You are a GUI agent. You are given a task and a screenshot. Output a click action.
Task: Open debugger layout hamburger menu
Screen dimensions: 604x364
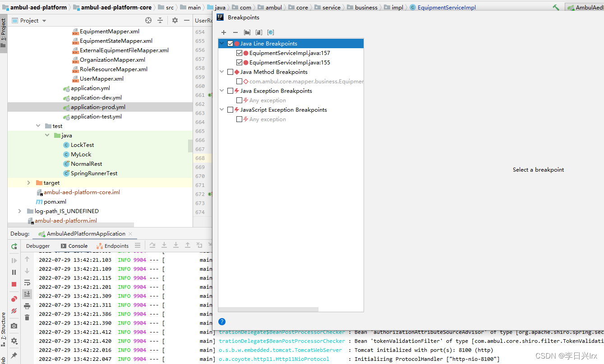pos(138,246)
